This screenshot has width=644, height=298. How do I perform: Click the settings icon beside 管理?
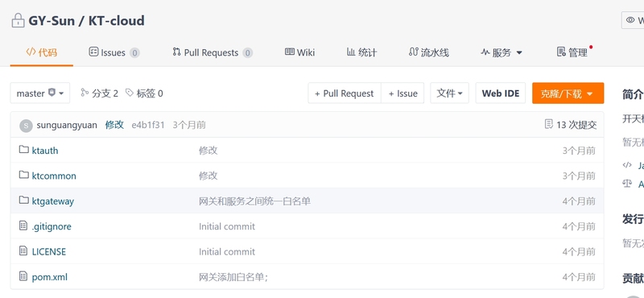(561, 52)
